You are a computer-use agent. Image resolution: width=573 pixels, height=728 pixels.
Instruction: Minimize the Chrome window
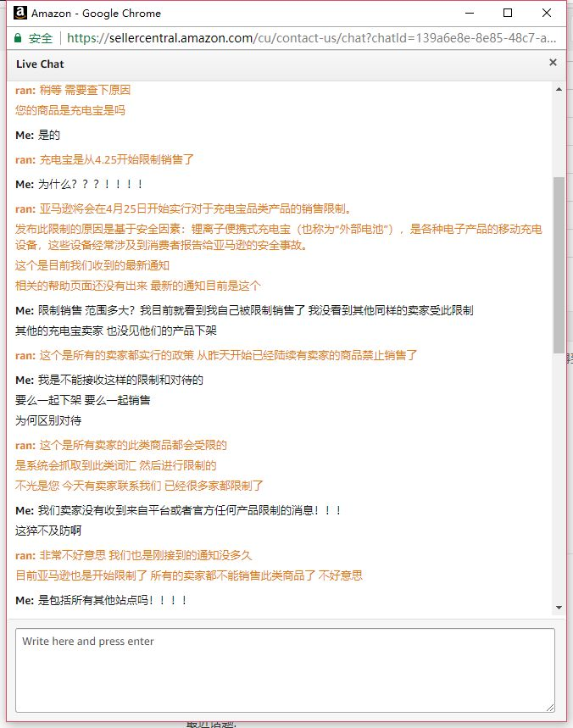pyautogui.click(x=470, y=13)
